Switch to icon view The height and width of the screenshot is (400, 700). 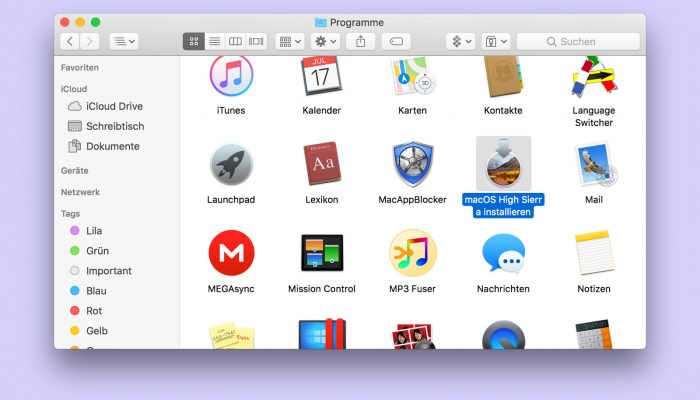[194, 42]
